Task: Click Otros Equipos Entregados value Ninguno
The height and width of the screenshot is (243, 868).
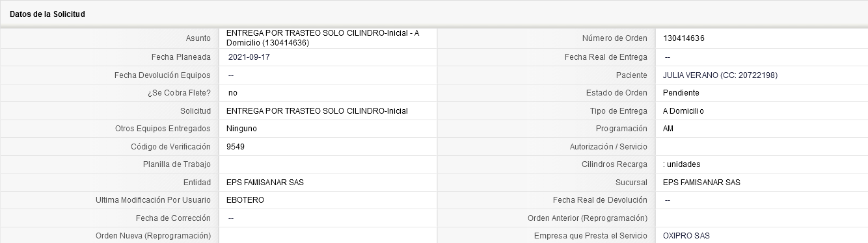Action: click(241, 129)
